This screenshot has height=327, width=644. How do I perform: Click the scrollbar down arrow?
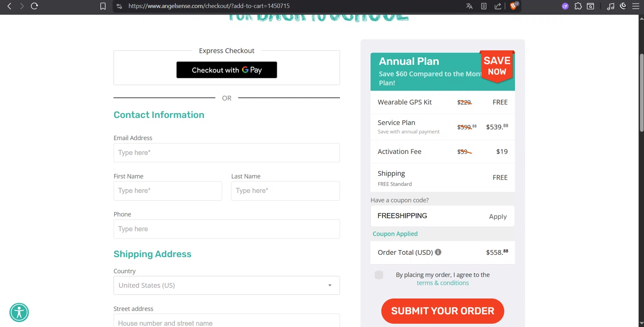click(x=641, y=323)
